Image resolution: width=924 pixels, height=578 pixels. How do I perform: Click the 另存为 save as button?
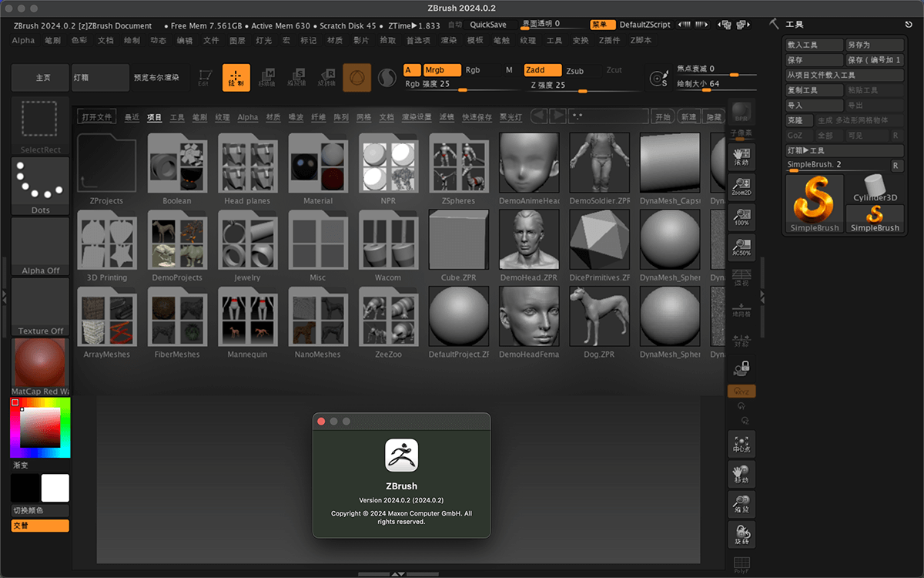pyautogui.click(x=875, y=45)
